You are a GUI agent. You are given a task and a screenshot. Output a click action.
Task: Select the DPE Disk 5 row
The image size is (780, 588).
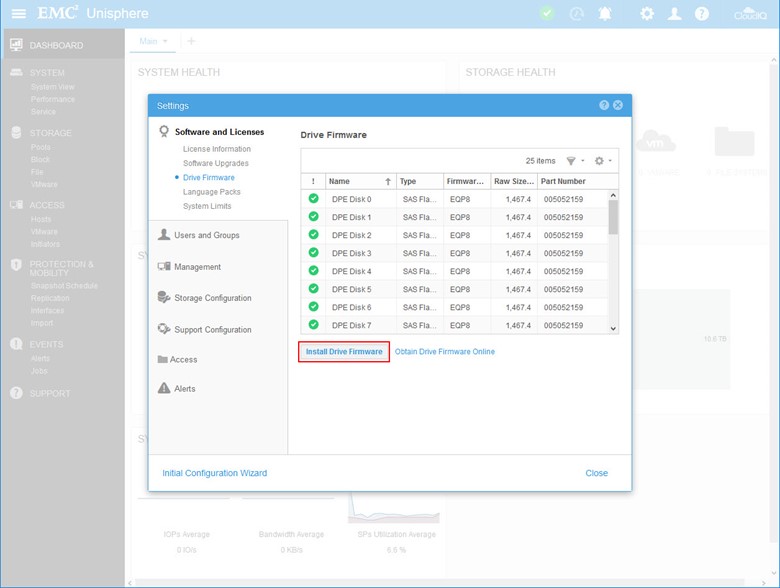coord(454,289)
